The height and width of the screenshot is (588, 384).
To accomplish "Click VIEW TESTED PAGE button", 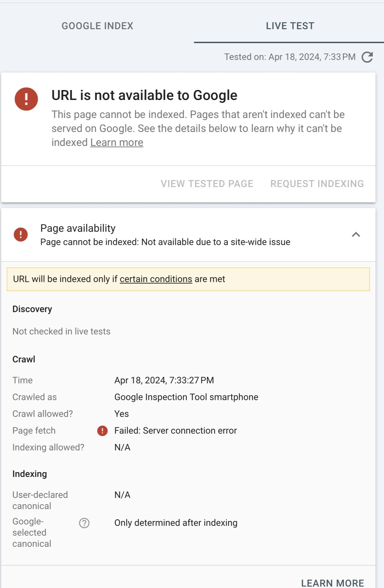I will point(207,184).
